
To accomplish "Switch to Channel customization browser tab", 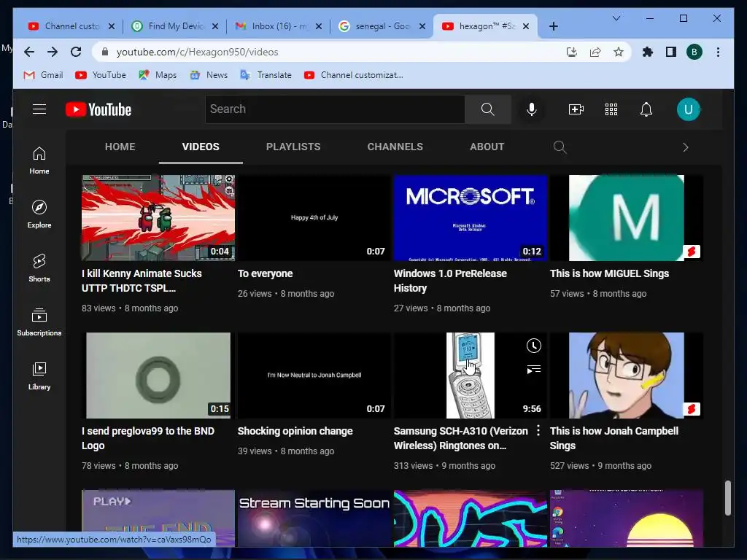I will [65, 26].
